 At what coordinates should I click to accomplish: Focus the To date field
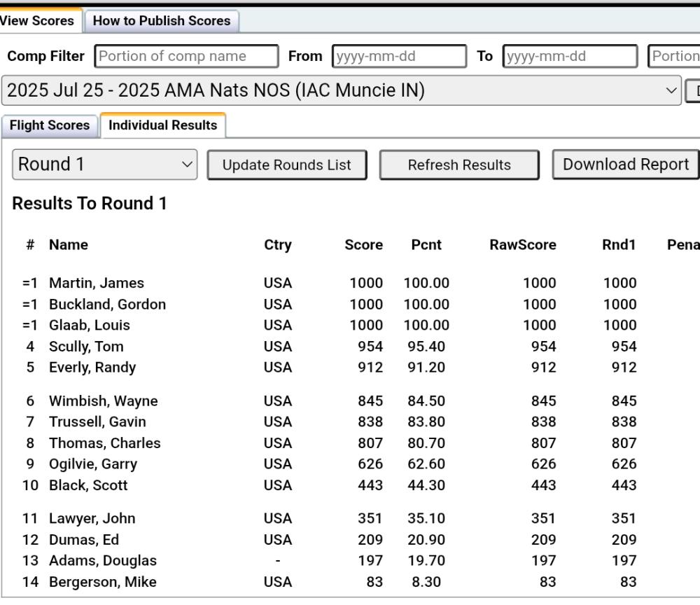point(570,56)
